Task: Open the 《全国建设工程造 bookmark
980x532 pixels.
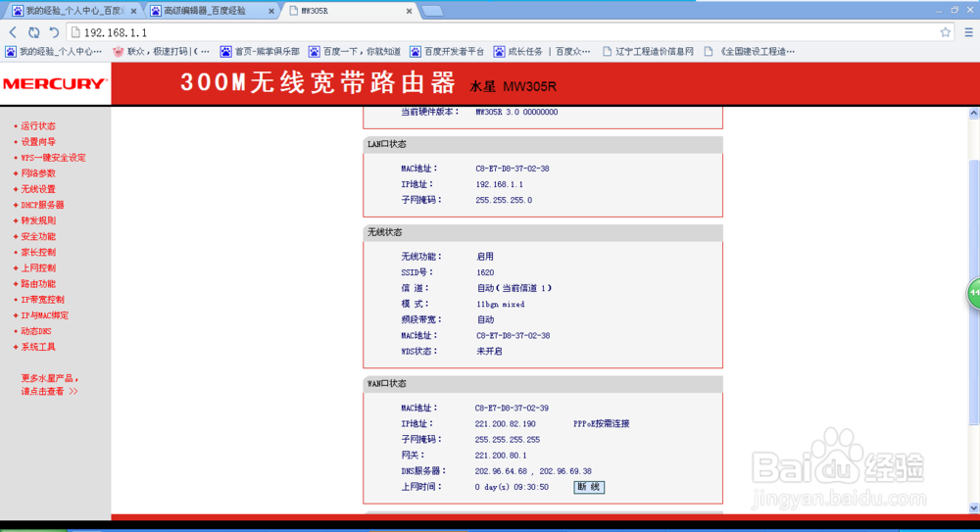Action: [750, 52]
